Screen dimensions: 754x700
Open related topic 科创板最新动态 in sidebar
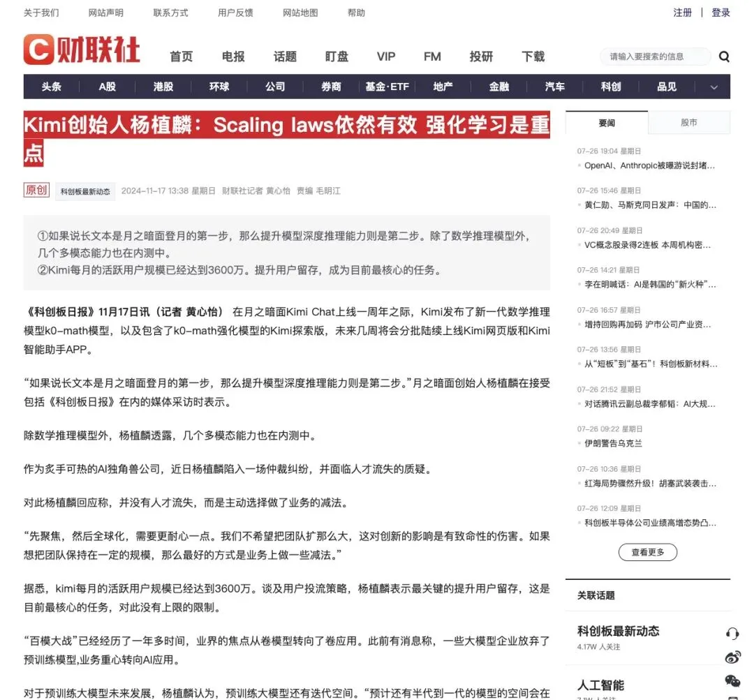[618, 631]
